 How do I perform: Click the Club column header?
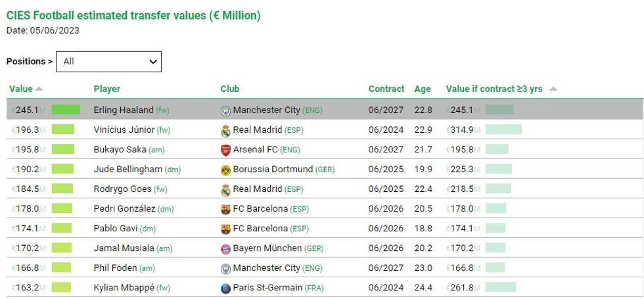(x=230, y=89)
